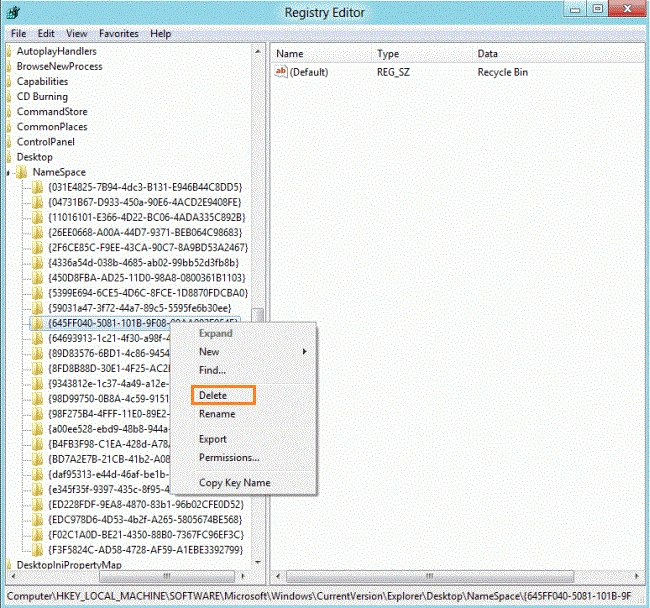The image size is (650, 608).
Task: Click folder icon of {5399E694-6CE5-4D6C-8FCE-1D8870FDCBA0}
Action: click(x=37, y=293)
